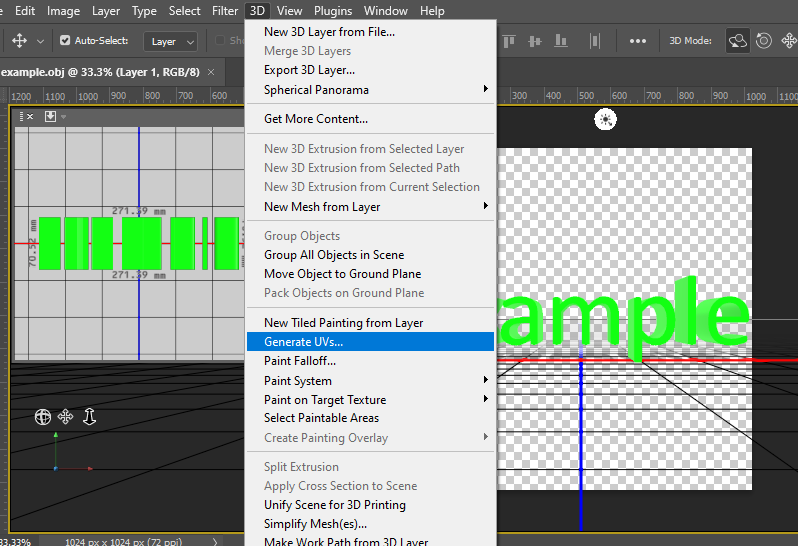
Task: Select the Move tool icon in options bar
Action: pos(19,41)
